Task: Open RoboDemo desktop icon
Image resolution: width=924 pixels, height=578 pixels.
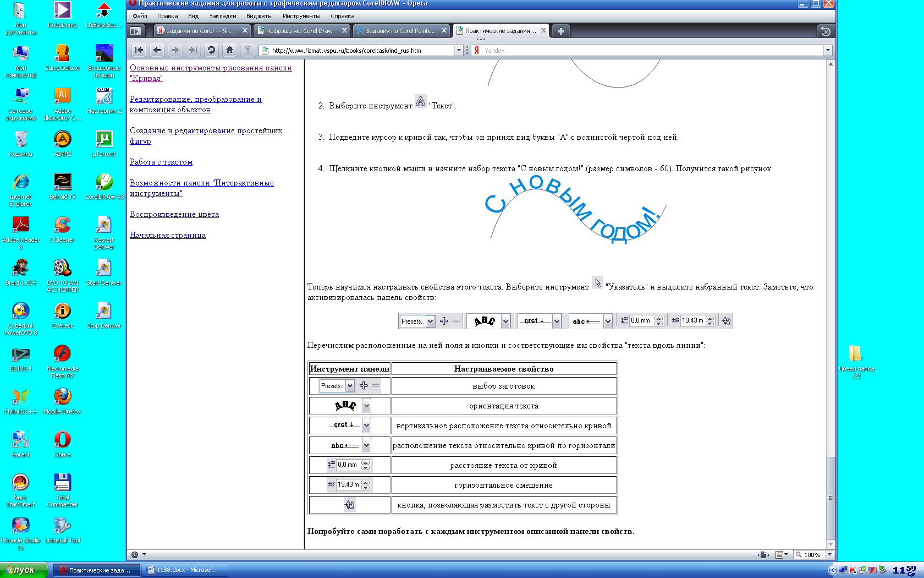Action: [62, 15]
